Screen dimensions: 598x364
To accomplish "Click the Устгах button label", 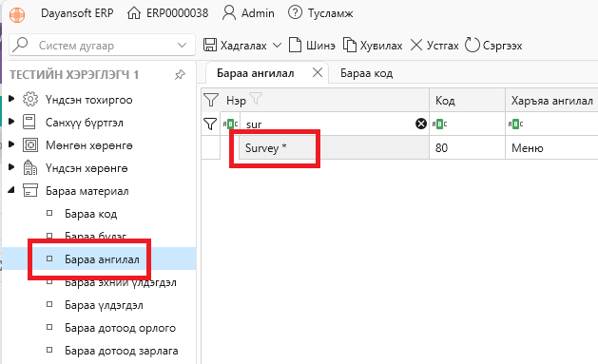I will tap(442, 46).
